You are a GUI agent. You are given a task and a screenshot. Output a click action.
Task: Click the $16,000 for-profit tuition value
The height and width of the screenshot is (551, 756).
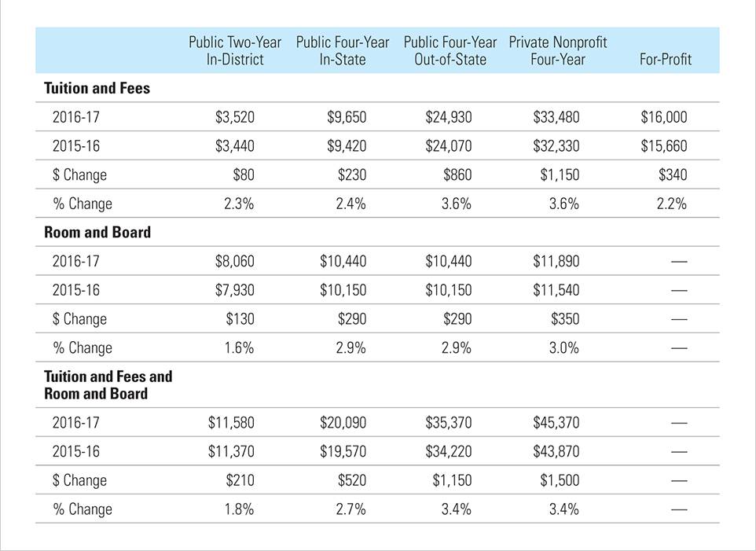[x=664, y=116]
